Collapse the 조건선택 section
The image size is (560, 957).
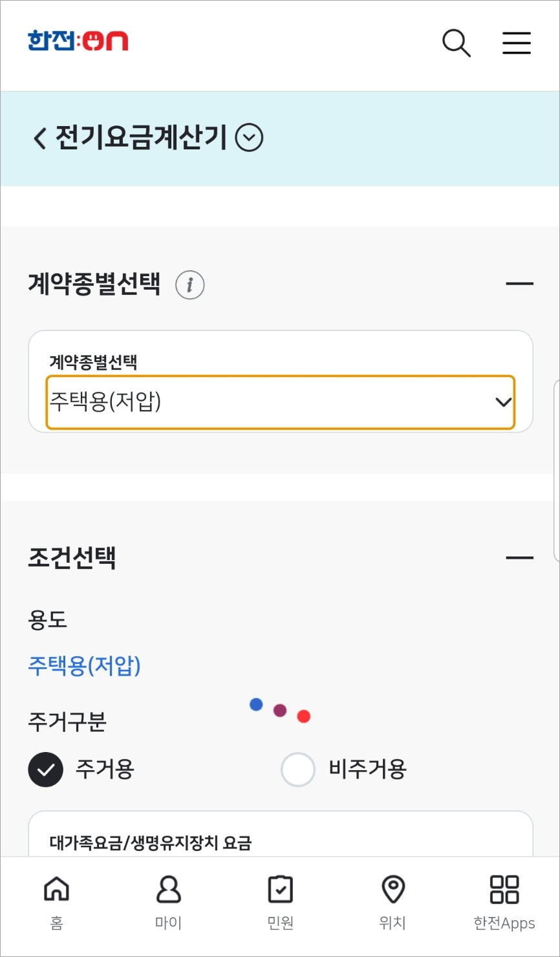[521, 557]
